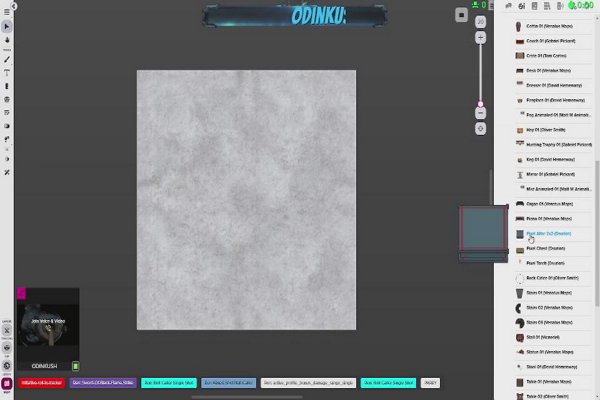Click the green player count icon
This screenshot has width=600, height=400.
coord(475,5)
